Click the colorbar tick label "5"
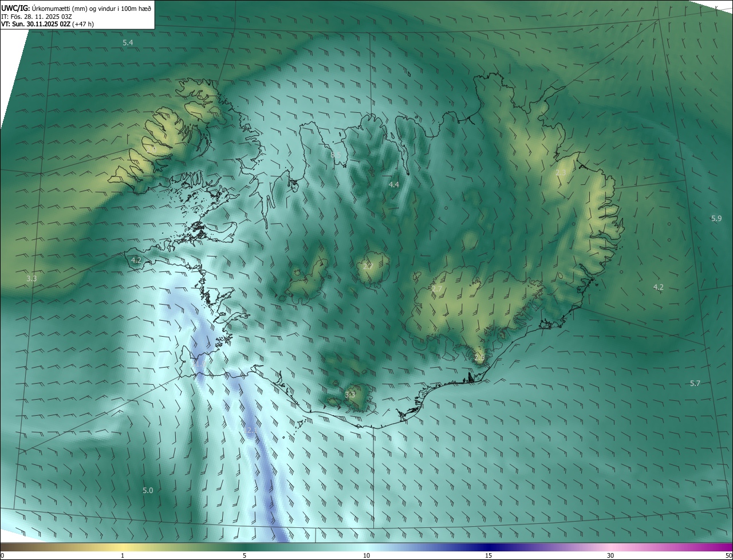Screen dimensions: 733x560 coord(245,555)
